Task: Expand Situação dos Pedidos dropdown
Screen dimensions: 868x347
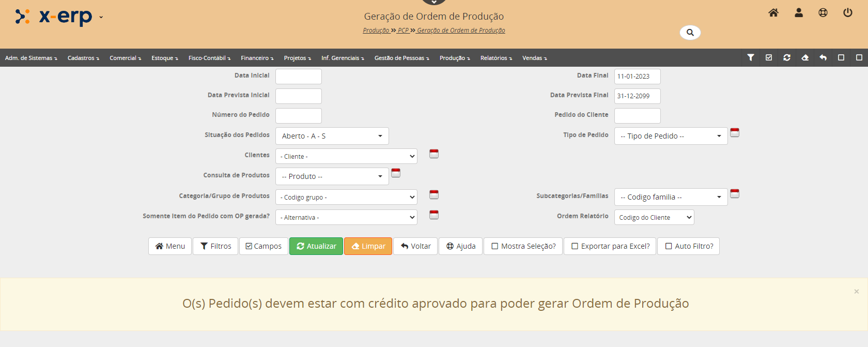Action: 332,136
